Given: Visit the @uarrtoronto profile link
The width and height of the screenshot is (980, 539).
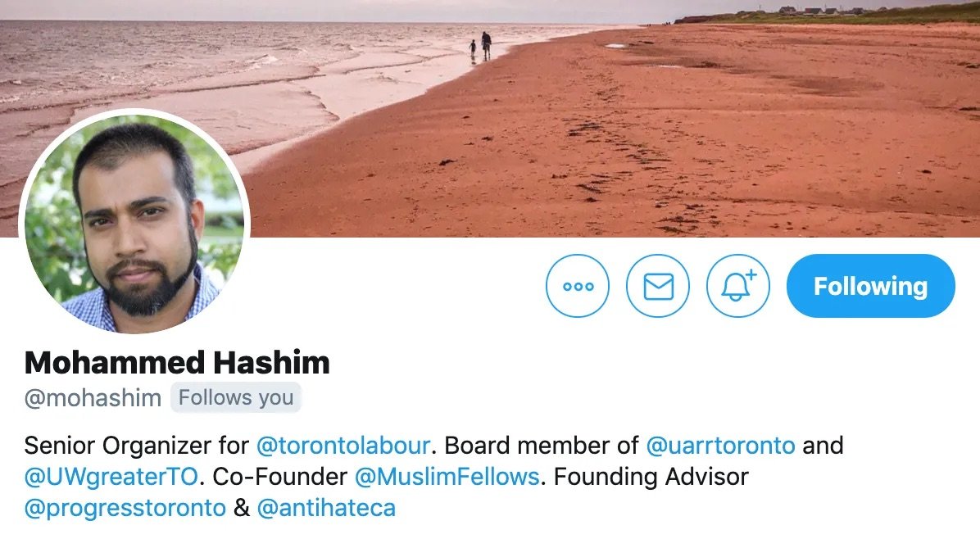Looking at the screenshot, I should (720, 446).
